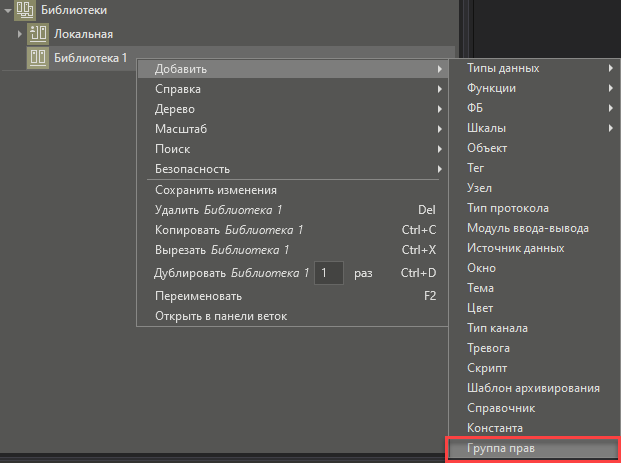Image resolution: width=621 pixels, height=463 pixels.
Task: Choose Переименовать from the context menu
Action: click(x=198, y=296)
